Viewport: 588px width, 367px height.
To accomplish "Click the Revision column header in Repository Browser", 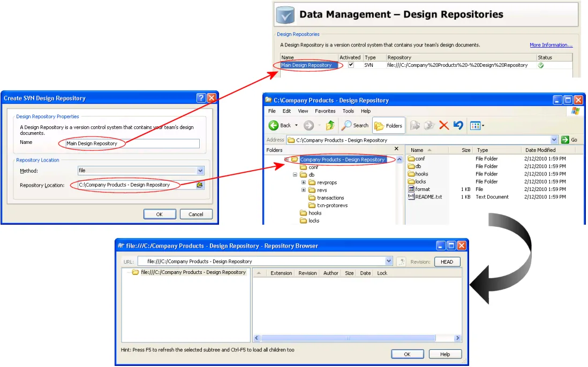I will (307, 273).
